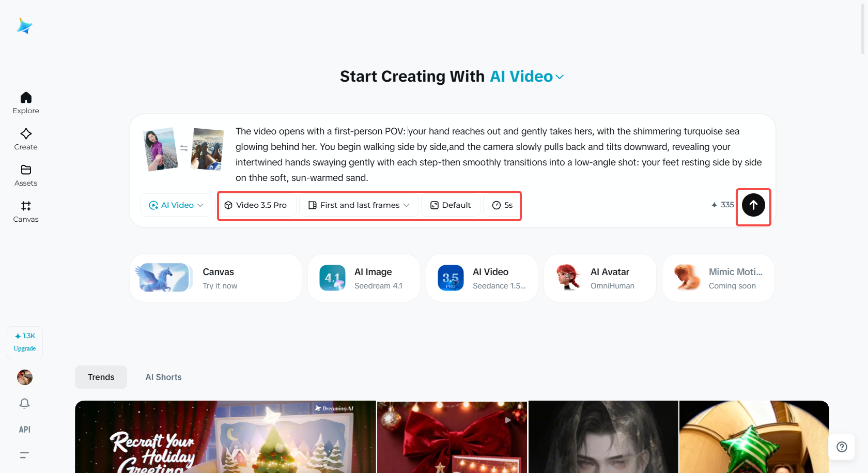This screenshot has height=473, width=868.
Task: Open the Canvas Try it now card
Action: [216, 278]
